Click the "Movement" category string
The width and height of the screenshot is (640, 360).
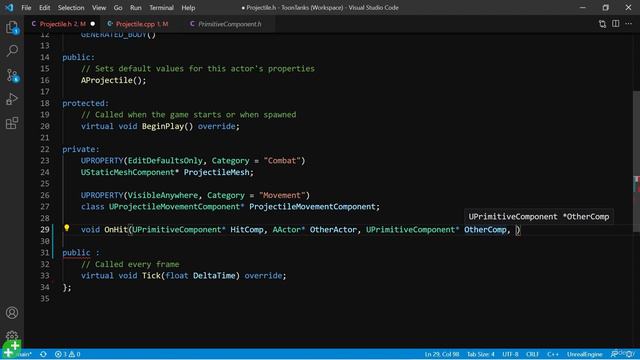point(282,195)
